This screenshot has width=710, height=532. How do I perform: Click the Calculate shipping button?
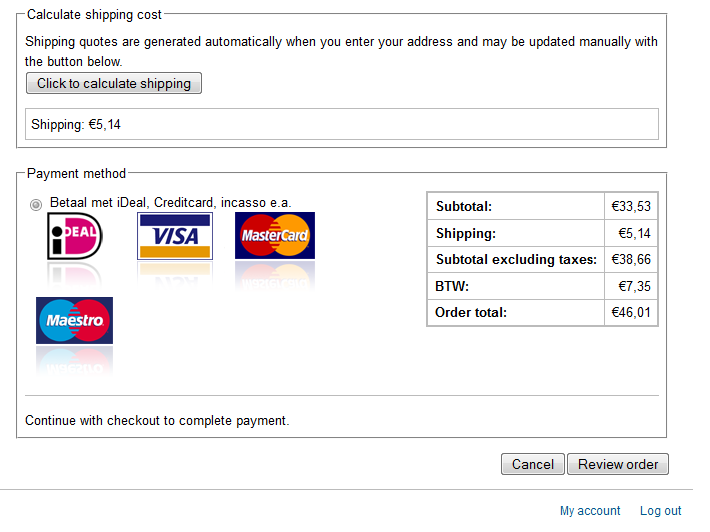114,83
